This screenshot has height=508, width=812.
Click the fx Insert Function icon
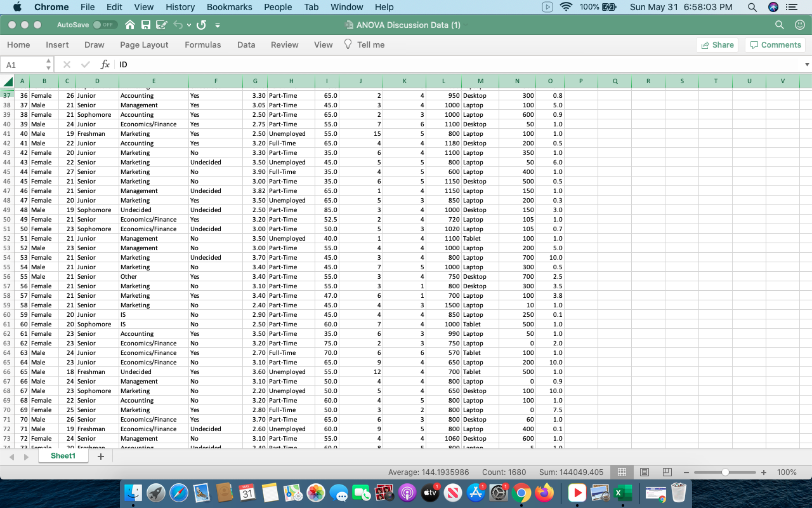[105, 65]
